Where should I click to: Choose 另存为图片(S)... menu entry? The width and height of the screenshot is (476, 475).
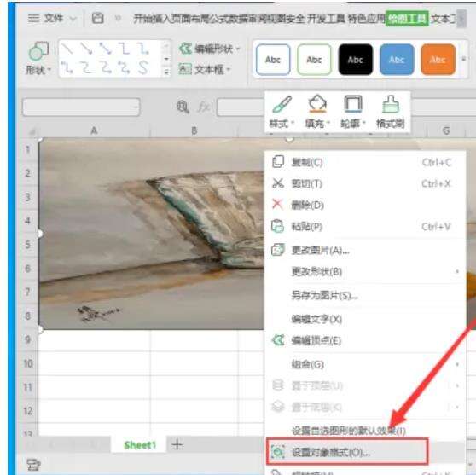coord(365,295)
